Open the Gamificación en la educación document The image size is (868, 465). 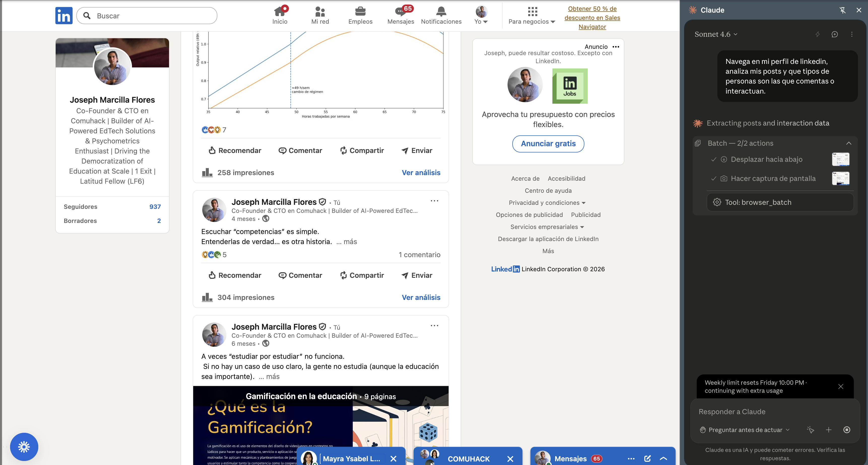point(320,425)
